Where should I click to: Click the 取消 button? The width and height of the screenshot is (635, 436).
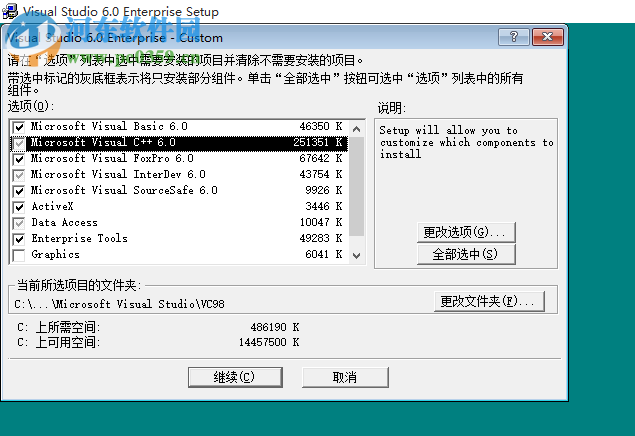345,377
